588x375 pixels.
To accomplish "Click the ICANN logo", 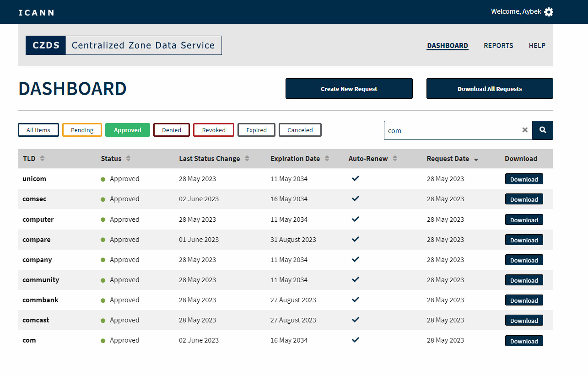I will coord(36,12).
